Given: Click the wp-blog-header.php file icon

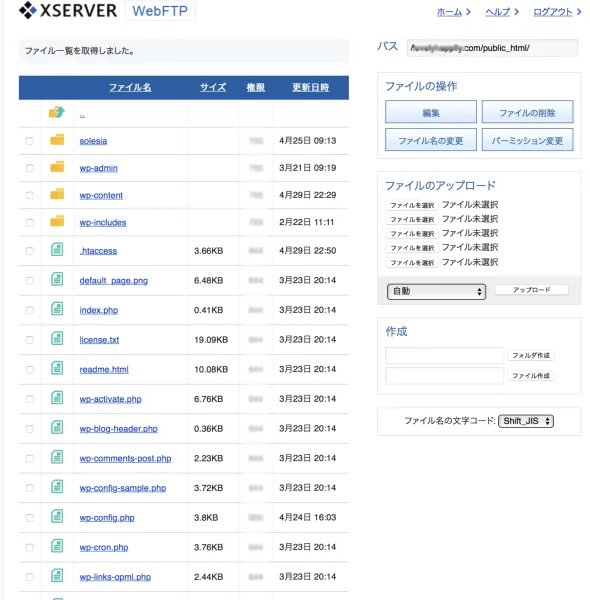Looking at the screenshot, I should coord(57,427).
